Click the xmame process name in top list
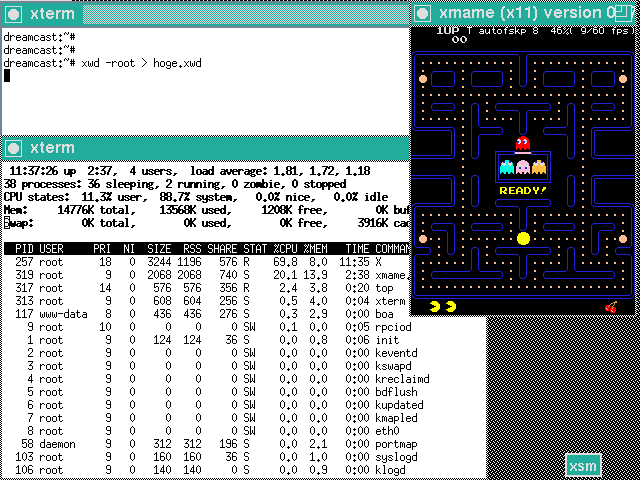The width and height of the screenshot is (640, 480). (x=391, y=276)
